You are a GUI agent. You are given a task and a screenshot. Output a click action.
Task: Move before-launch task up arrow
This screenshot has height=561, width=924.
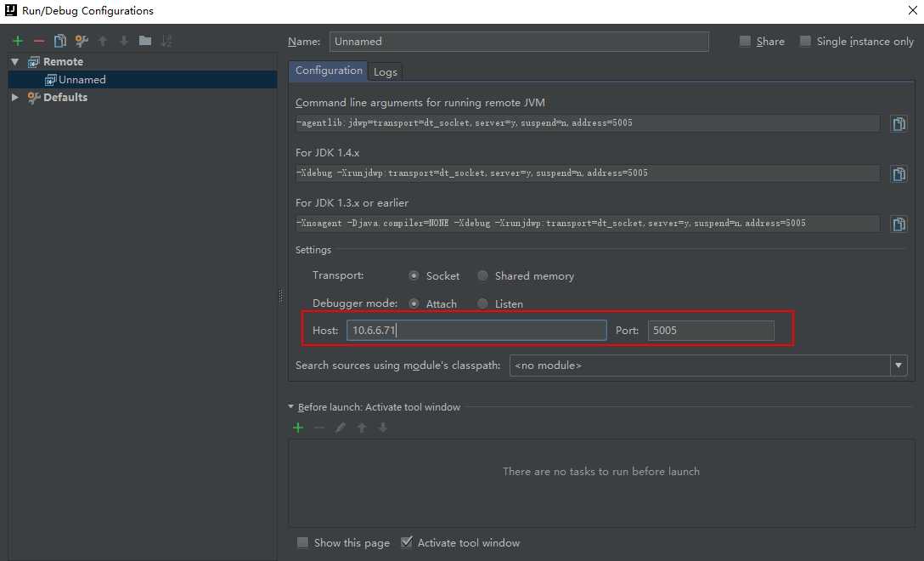pos(362,428)
